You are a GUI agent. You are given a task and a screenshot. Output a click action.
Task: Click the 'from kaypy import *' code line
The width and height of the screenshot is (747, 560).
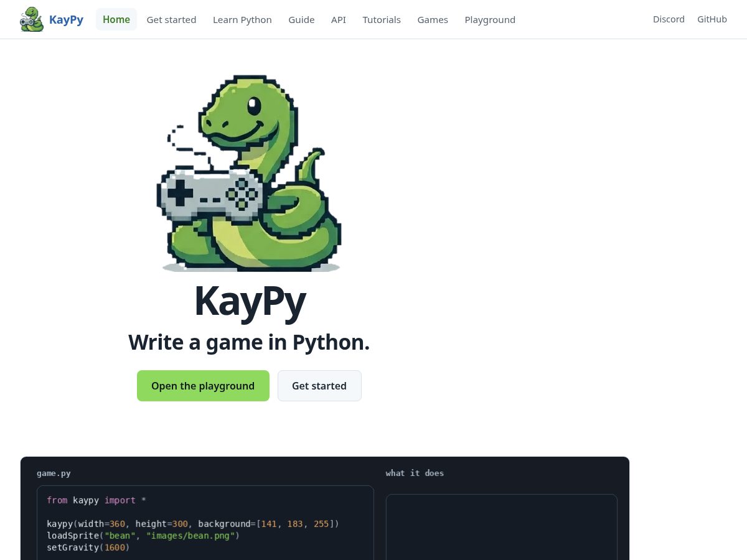coord(96,500)
